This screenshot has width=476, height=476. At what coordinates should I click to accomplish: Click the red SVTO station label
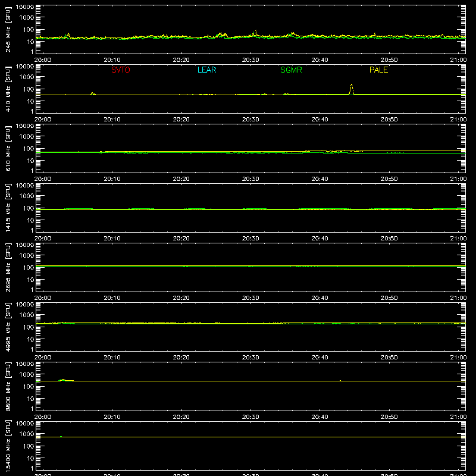pos(121,70)
